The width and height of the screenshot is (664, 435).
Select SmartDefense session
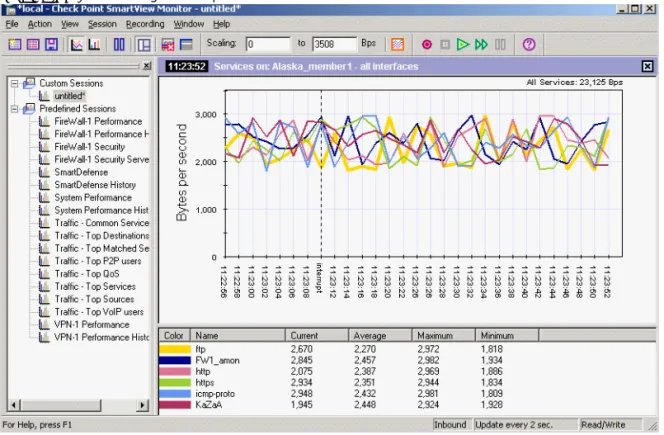(x=81, y=172)
